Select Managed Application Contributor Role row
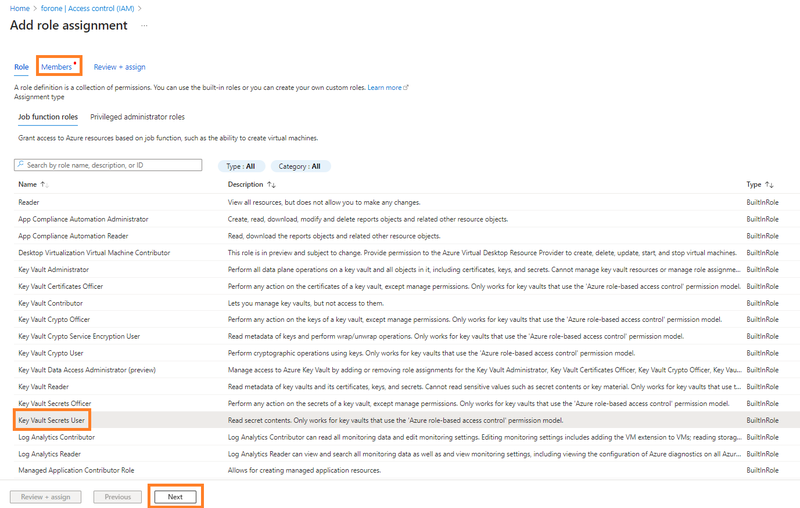Viewport: 800px width, 508px height. 407,471
